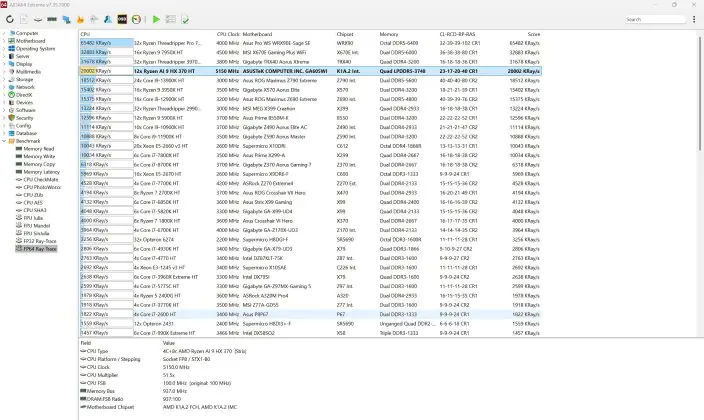The height and width of the screenshot is (420, 704).
Task: Select Software in the sidebar tree
Action: (26, 110)
